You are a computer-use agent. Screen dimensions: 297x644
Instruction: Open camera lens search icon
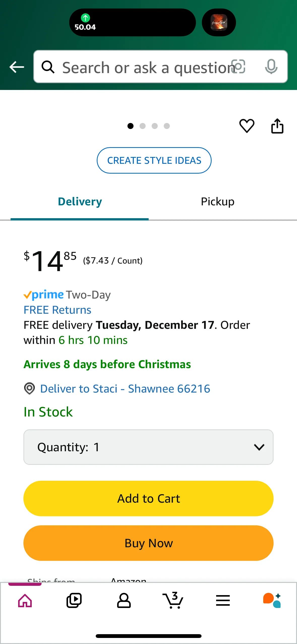click(x=238, y=67)
